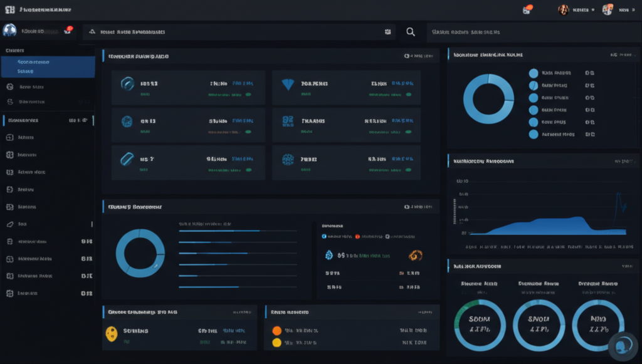The width and height of the screenshot is (642, 364).
Task: Select the highlighted blue sidebar menu item
Action: (48, 66)
